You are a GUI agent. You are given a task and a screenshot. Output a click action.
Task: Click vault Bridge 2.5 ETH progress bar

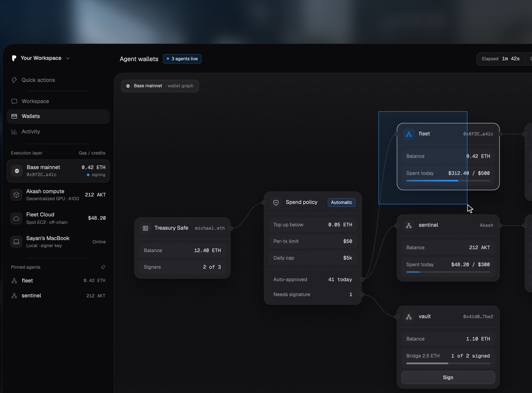[448, 363]
